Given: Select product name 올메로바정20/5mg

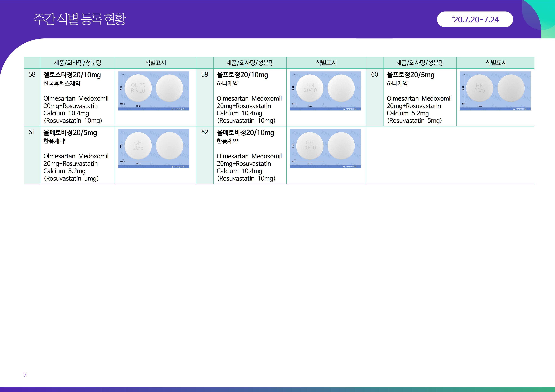Looking at the screenshot, I should pyautogui.click(x=70, y=133).
